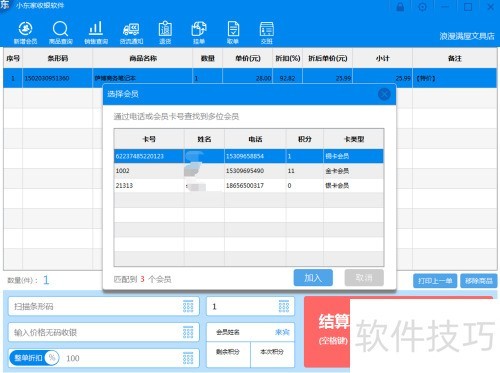Image resolution: width=500 pixels, height=373 pixels.
Task: Click the 姓名 column header in dialog
Action: [204, 139]
